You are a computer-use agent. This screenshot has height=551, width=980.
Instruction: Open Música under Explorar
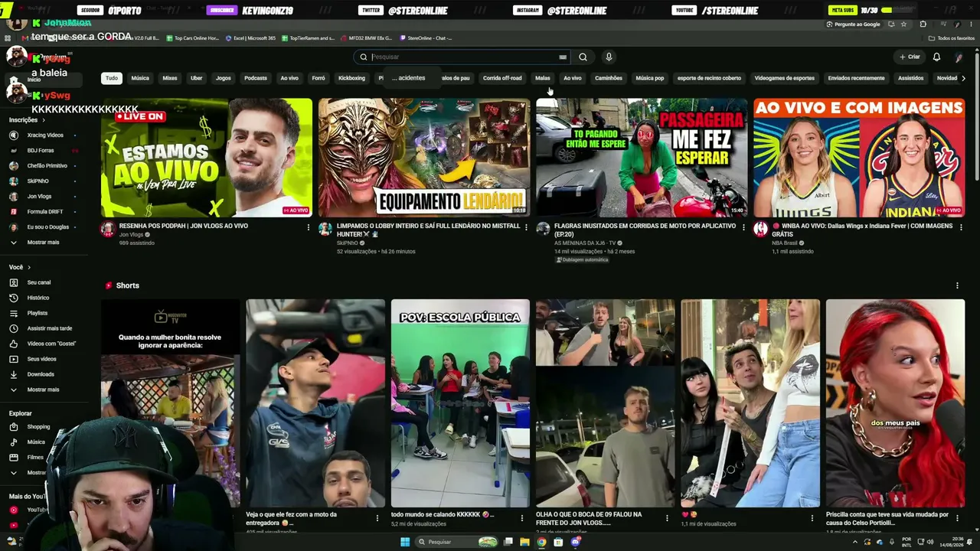click(36, 442)
